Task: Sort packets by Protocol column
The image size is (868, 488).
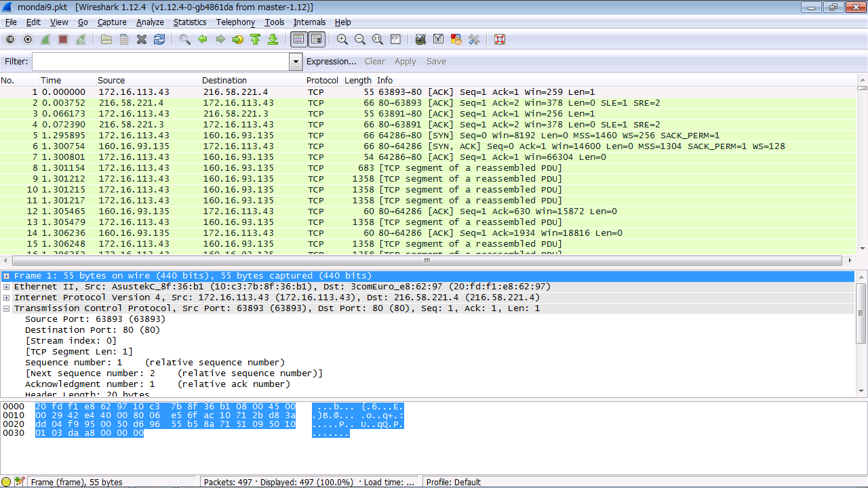Action: coord(322,81)
